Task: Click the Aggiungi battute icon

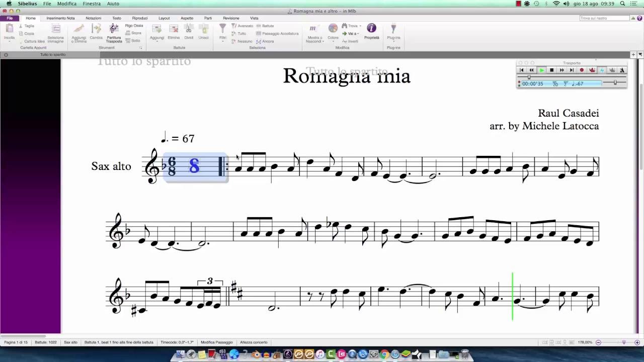Action: 157,29
